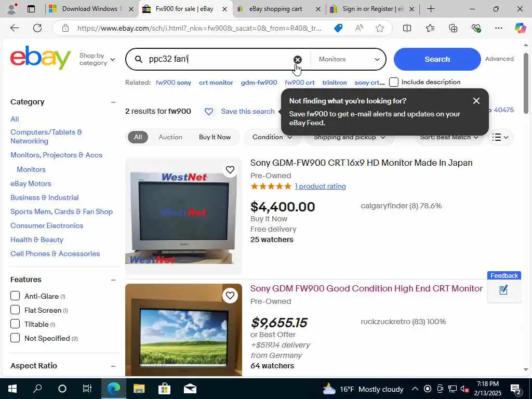Open Monitors category dropdown in search
The height and width of the screenshot is (399, 532).
coord(349,59)
